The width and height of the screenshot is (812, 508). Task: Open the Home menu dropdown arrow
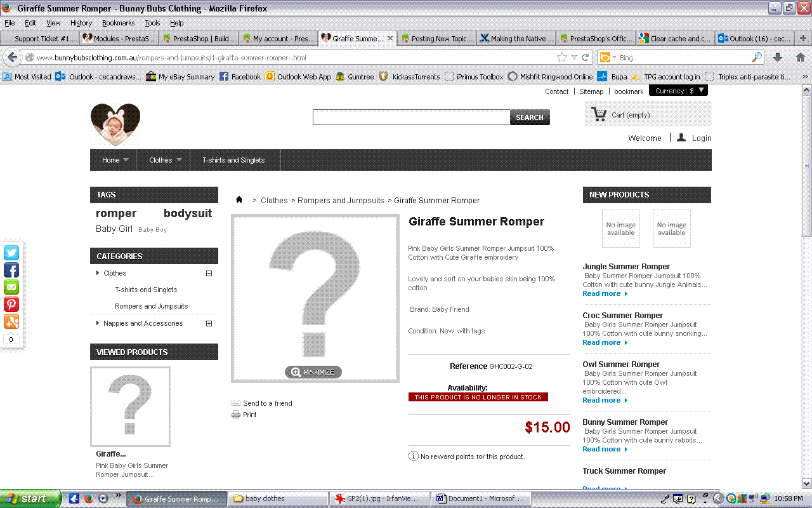tap(126, 160)
